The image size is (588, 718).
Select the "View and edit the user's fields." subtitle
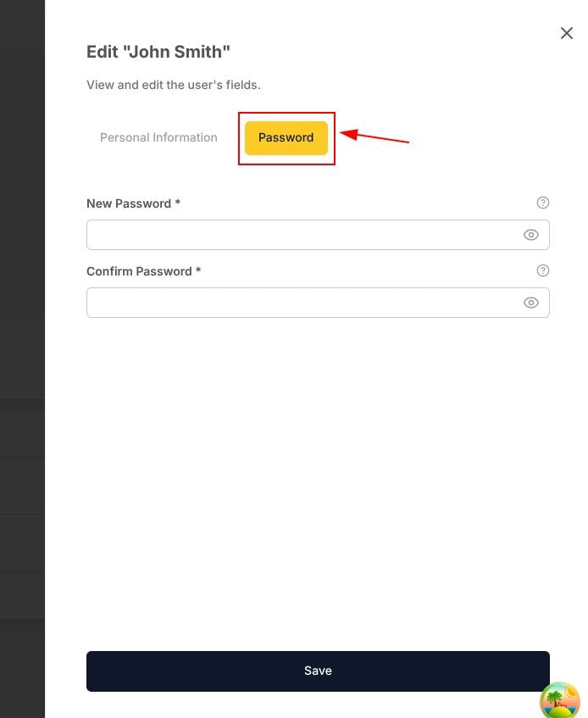174,85
